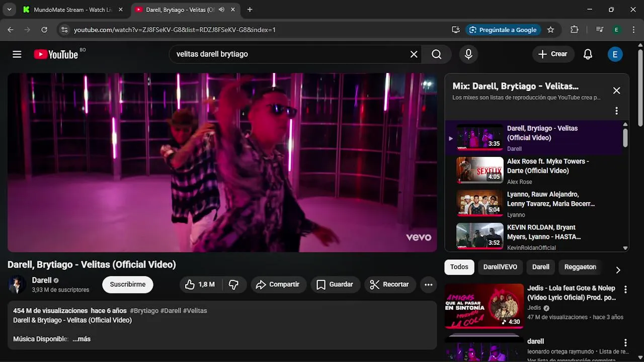Image resolution: width=644 pixels, height=362 pixels.
Task: Expand description with ...más
Action: 82,339
